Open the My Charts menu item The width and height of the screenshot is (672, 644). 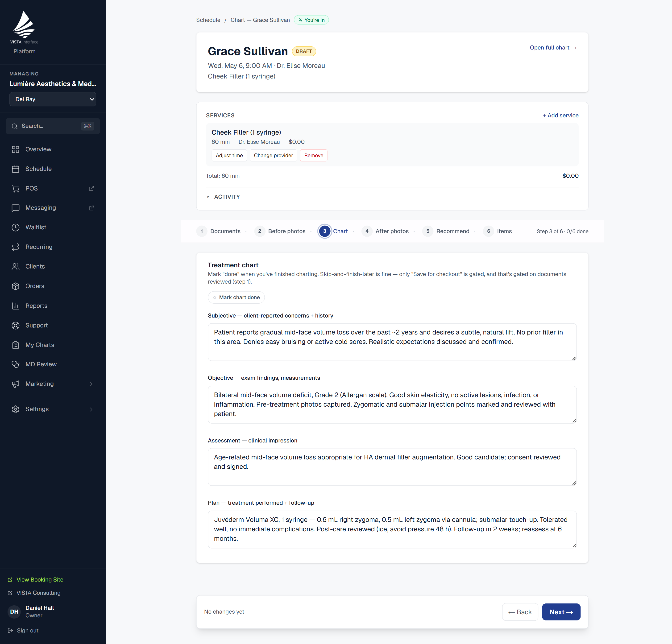click(x=53, y=345)
